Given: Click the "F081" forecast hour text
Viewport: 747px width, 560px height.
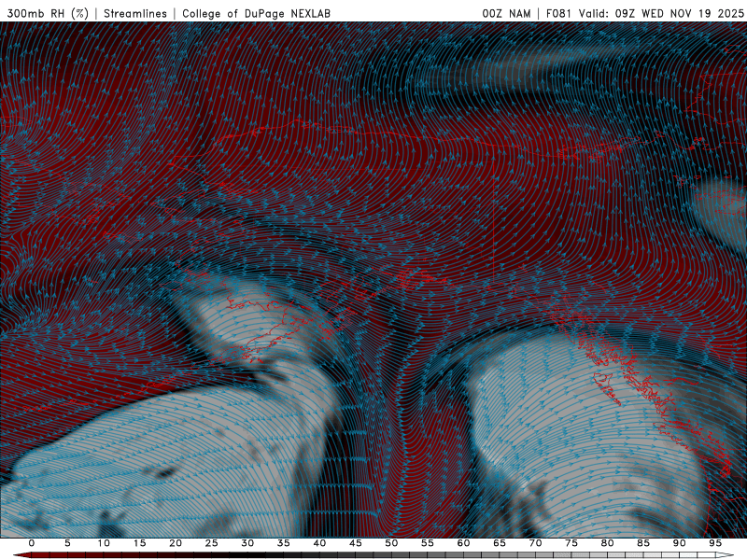Looking at the screenshot, I should point(559,13).
